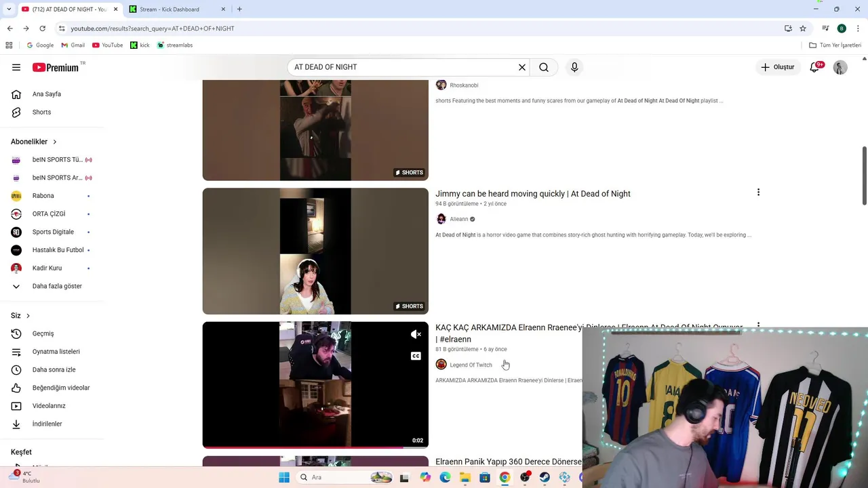This screenshot has height=488, width=868.
Task: Toggle captions CC on preview video
Action: pyautogui.click(x=416, y=356)
